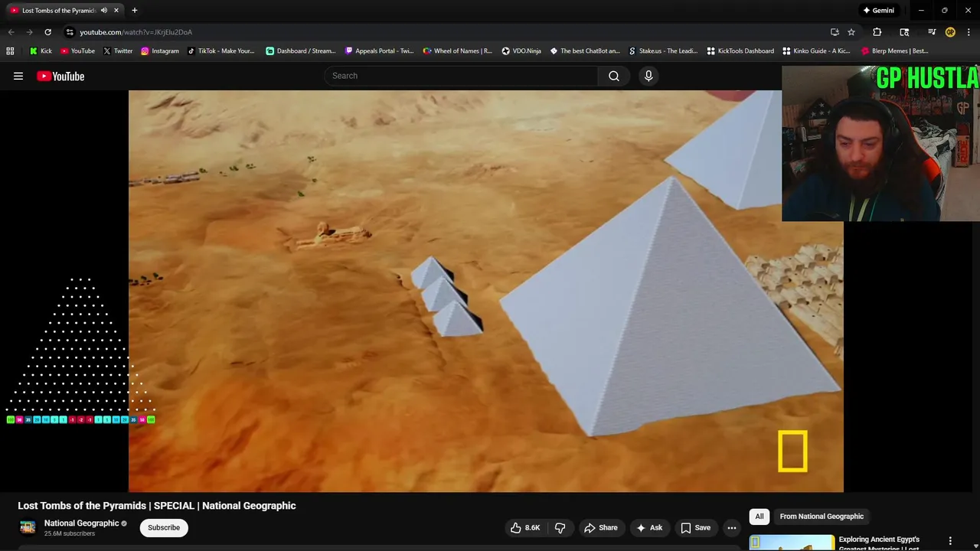Viewport: 980px width, 551px height.
Task: Open the Instagram bookmark
Action: [159, 51]
